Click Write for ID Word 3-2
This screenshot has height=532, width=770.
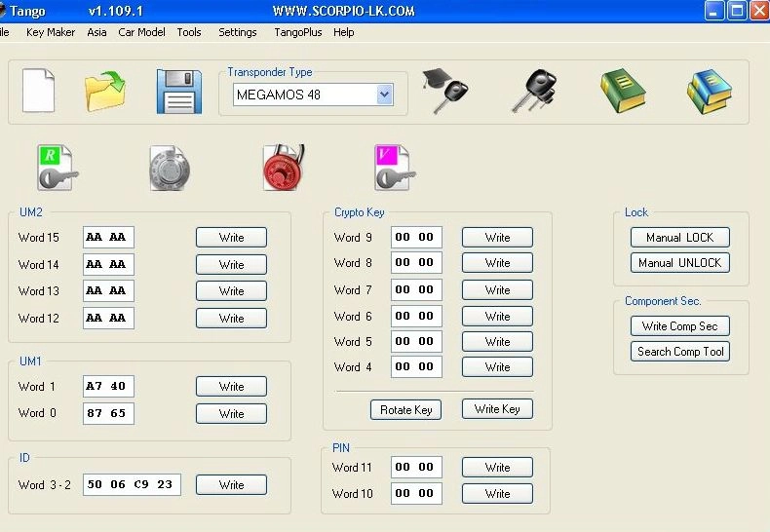coord(231,485)
